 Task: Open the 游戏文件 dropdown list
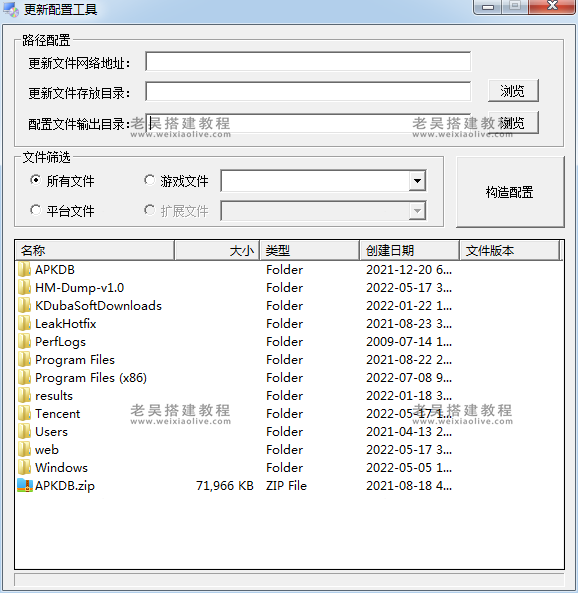pyautogui.click(x=417, y=181)
